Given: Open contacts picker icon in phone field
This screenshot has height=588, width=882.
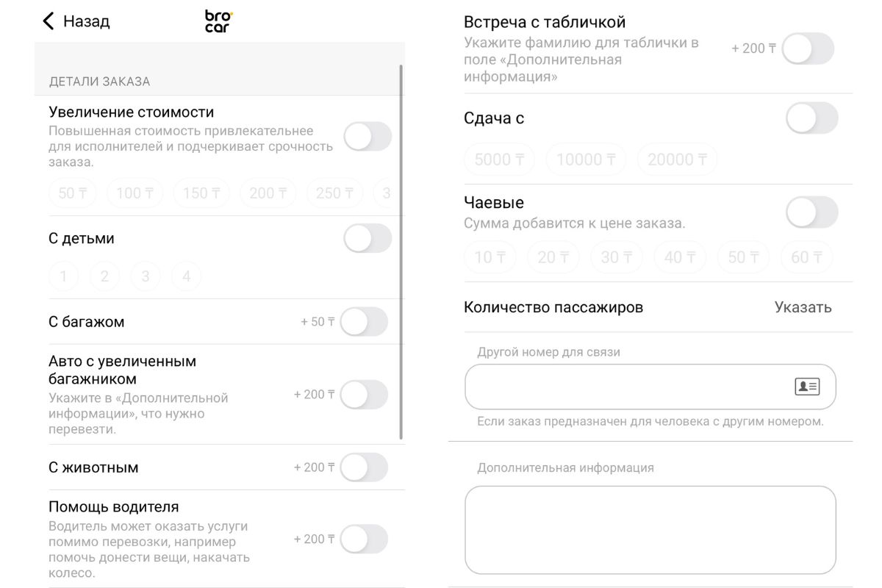Looking at the screenshot, I should [x=806, y=387].
